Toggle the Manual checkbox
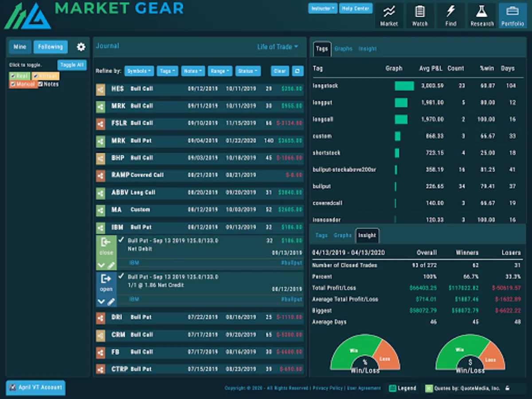 coord(13,84)
